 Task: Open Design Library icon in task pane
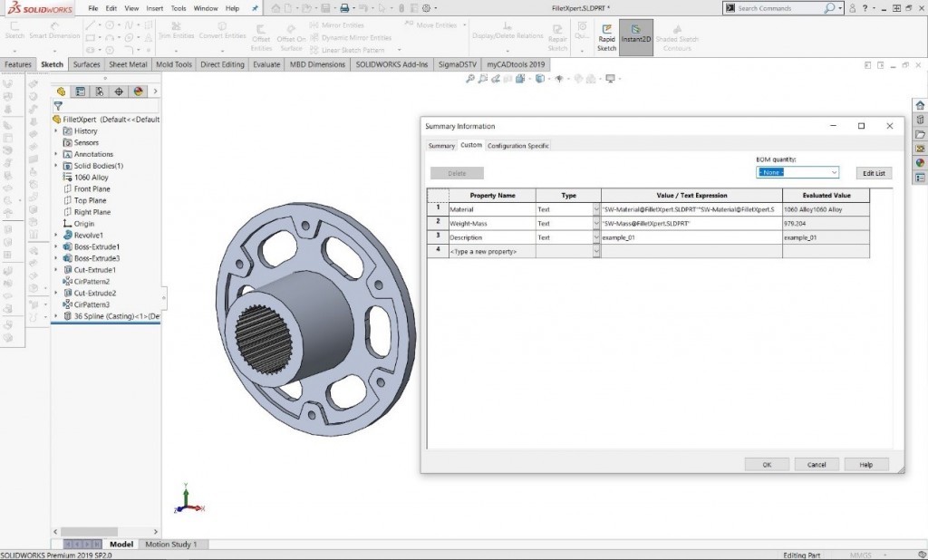pos(921,120)
